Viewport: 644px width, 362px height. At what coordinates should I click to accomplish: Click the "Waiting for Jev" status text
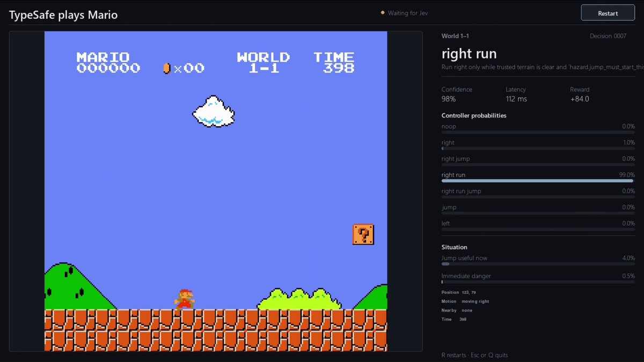coord(408,13)
